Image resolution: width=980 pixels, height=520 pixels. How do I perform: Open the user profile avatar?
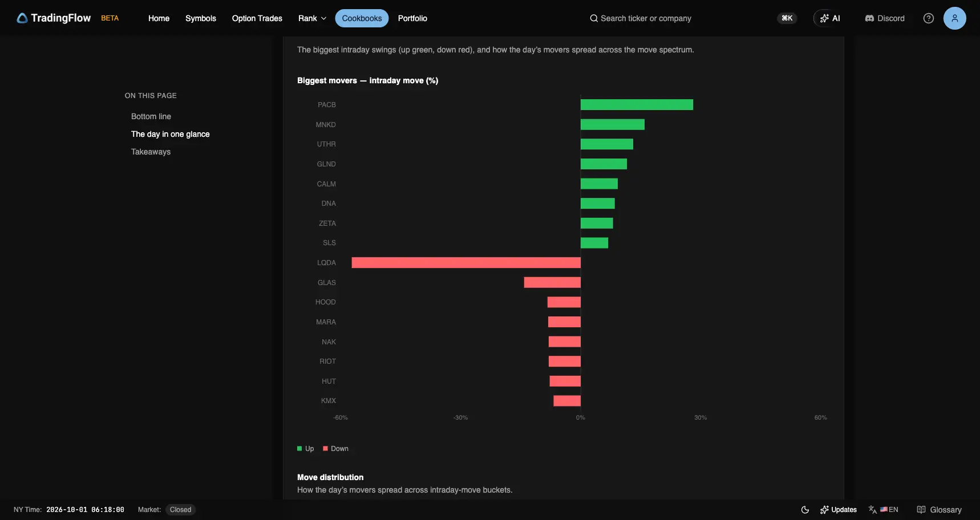point(955,18)
